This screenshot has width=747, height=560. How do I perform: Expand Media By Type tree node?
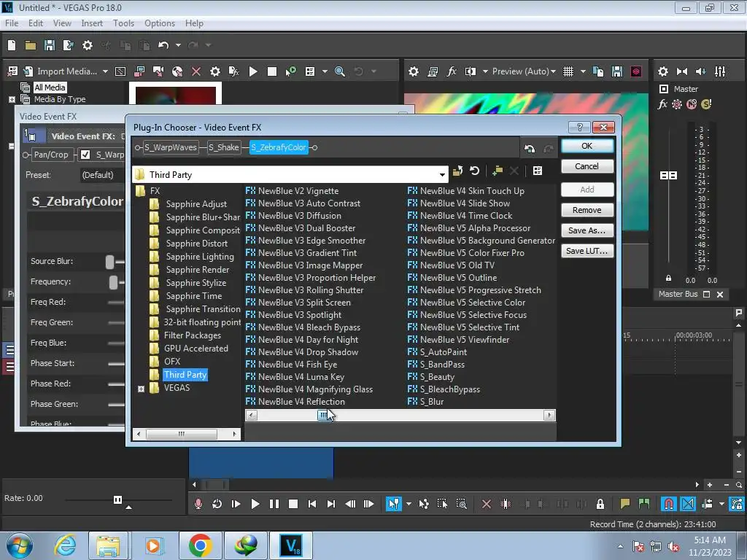pyautogui.click(x=12, y=99)
